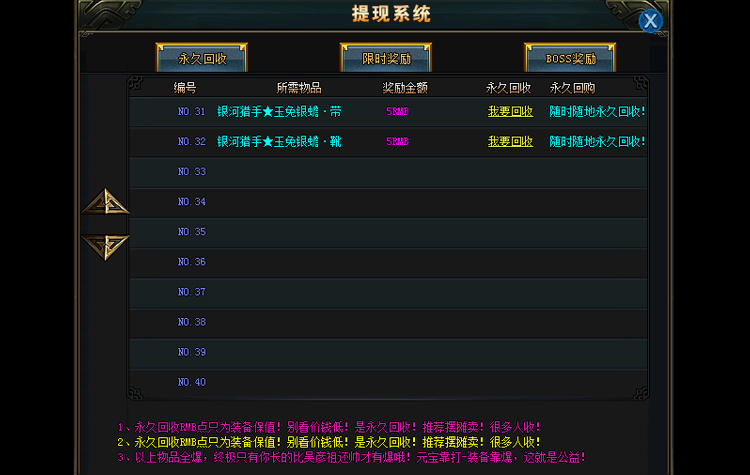Open the 限时奖励 tab
The image size is (750, 475).
coord(385,59)
